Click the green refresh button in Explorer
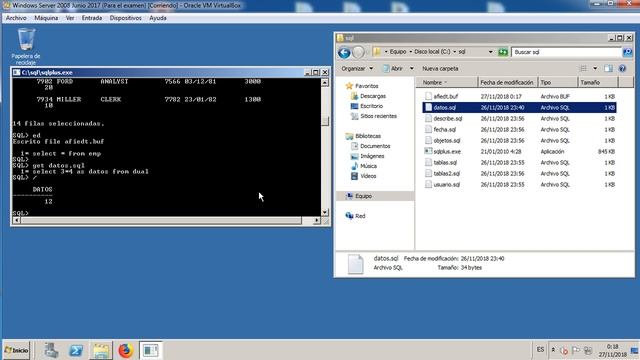The image size is (640, 360). click(503, 52)
